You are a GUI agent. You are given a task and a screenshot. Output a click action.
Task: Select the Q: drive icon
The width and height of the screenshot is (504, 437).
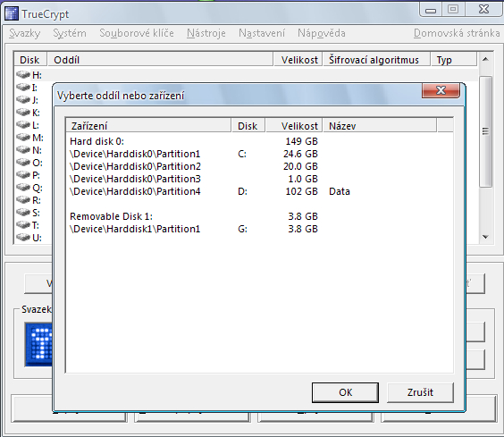[23, 188]
